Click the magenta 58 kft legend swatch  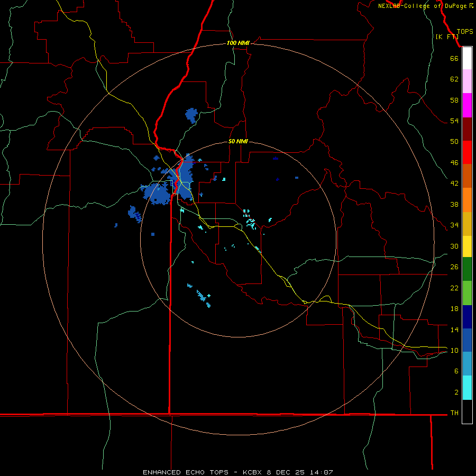pyautogui.click(x=467, y=105)
